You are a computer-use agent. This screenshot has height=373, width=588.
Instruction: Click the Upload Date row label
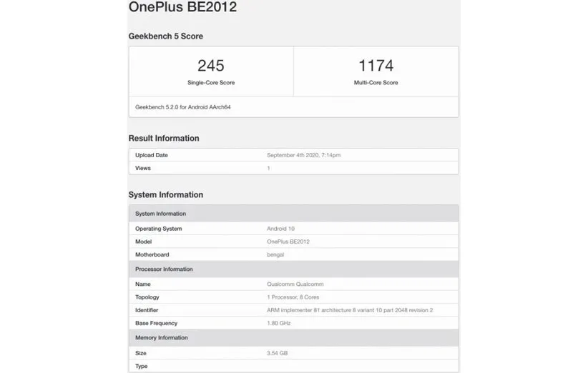[x=152, y=155]
